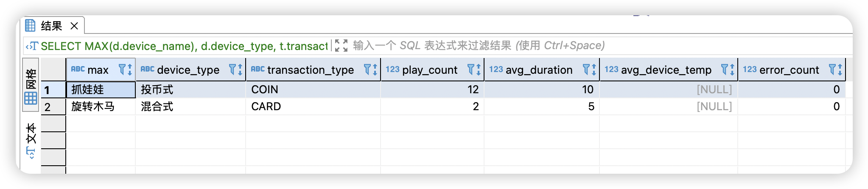Click filter icon on device_type column

tap(232, 69)
